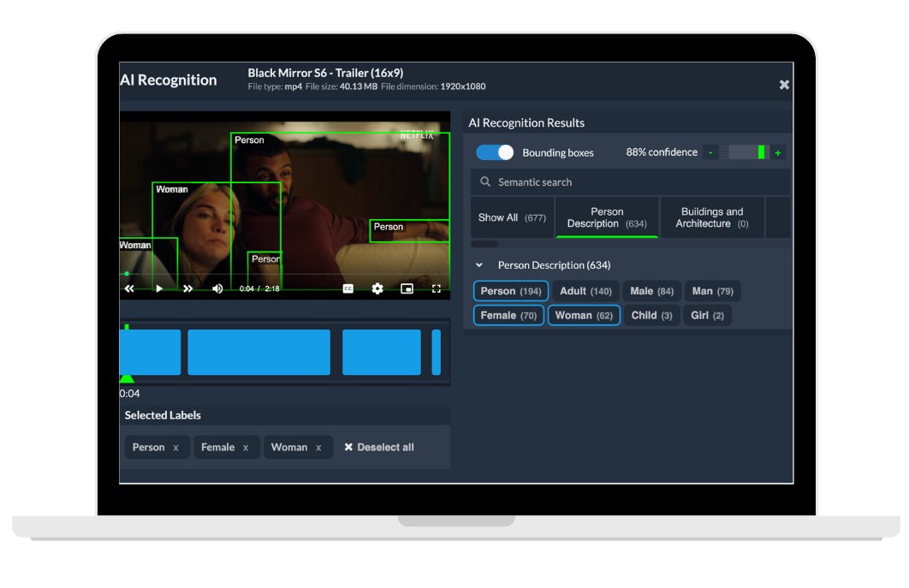Screen dimensions: 909x588
Task: Jump to the second blue timeline segment
Action: (x=258, y=352)
